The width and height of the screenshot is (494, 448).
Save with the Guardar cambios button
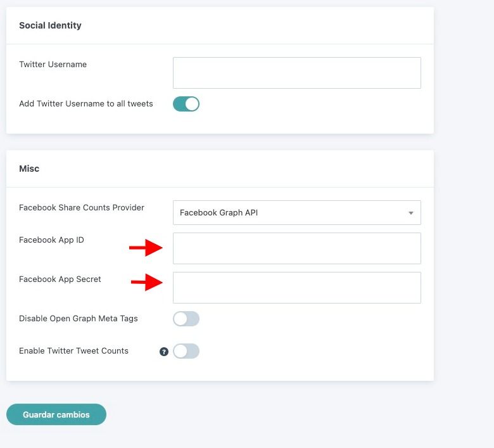pos(56,414)
